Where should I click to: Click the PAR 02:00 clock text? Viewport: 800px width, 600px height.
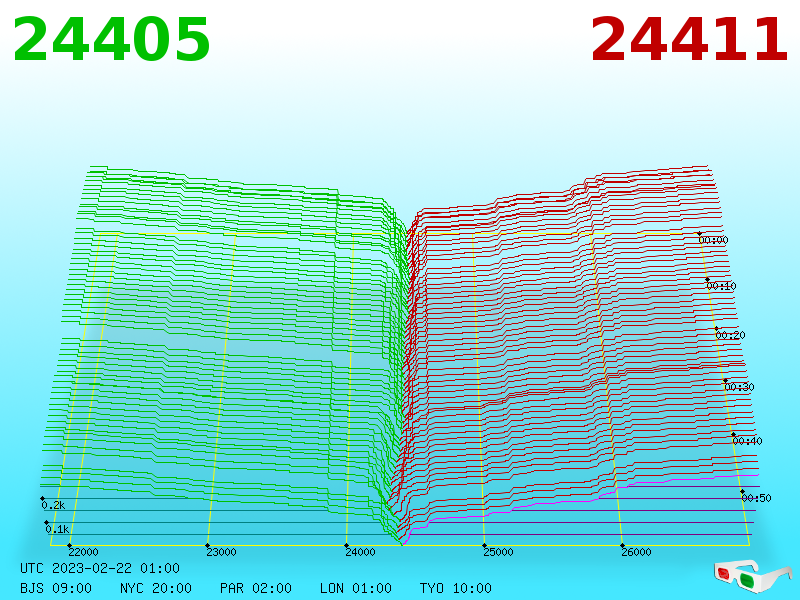(256, 588)
